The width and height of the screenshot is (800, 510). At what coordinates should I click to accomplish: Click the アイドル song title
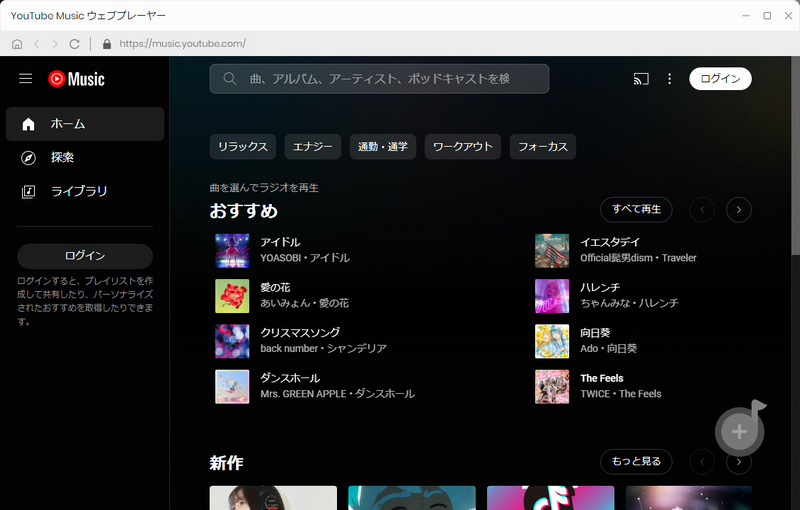(280, 242)
